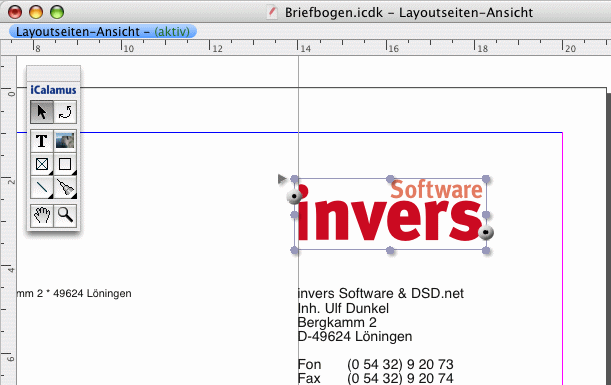The width and height of the screenshot is (611, 385).
Task: Click the gray triangle beside logo frame
Action: pos(282,179)
